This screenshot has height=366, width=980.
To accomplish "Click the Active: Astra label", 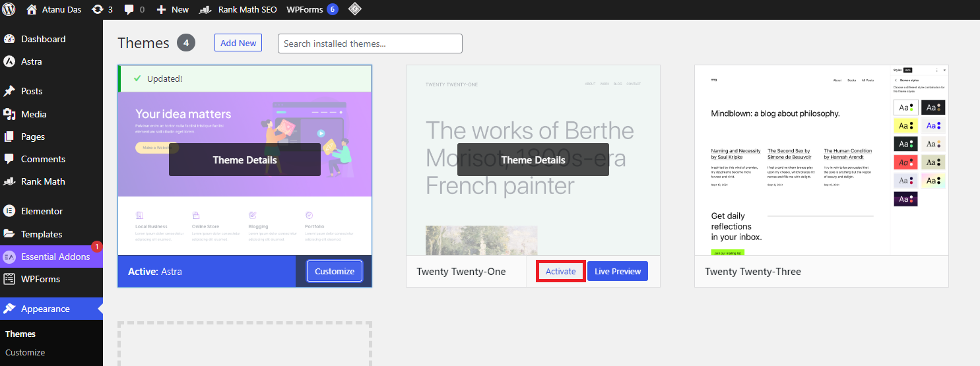I will [155, 271].
